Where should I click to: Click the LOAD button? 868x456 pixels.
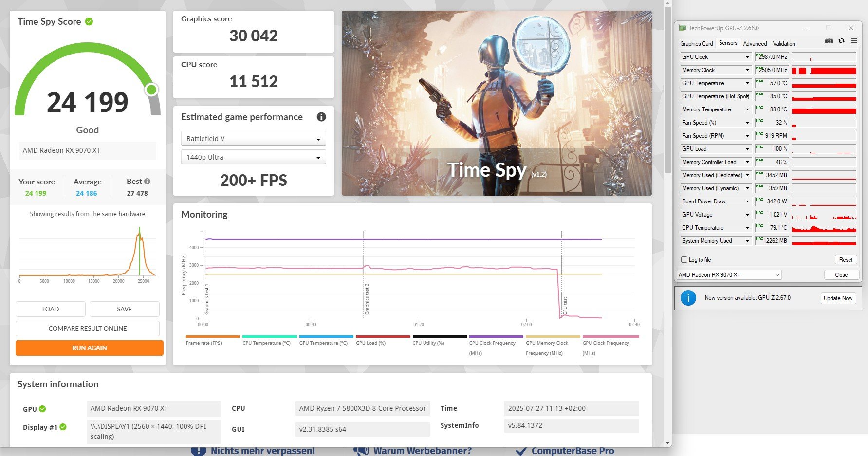[51, 309]
